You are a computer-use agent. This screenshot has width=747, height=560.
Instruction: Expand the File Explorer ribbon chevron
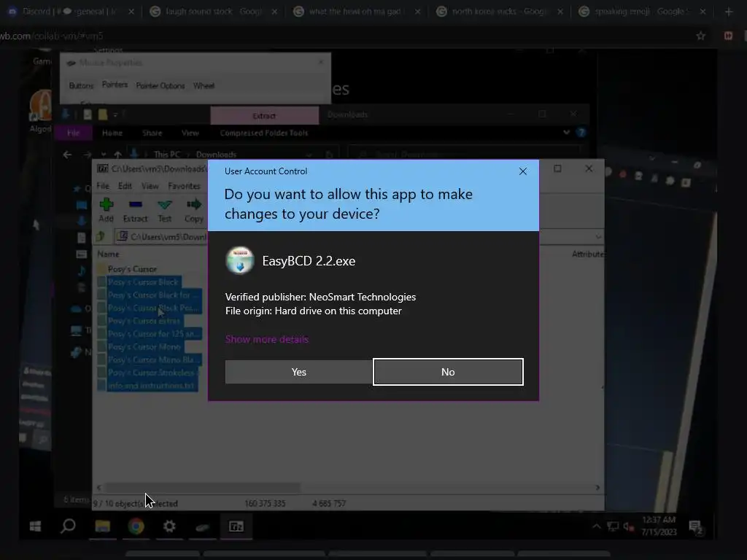click(x=566, y=133)
